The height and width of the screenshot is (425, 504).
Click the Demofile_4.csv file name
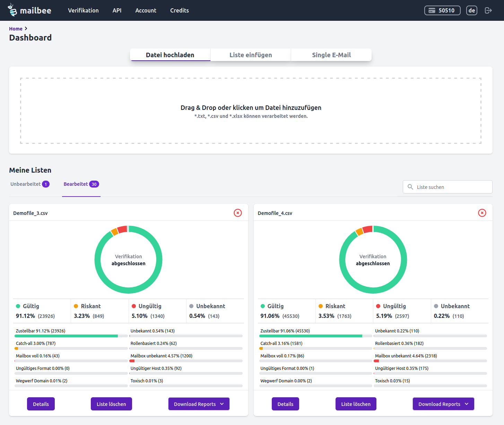(x=275, y=213)
